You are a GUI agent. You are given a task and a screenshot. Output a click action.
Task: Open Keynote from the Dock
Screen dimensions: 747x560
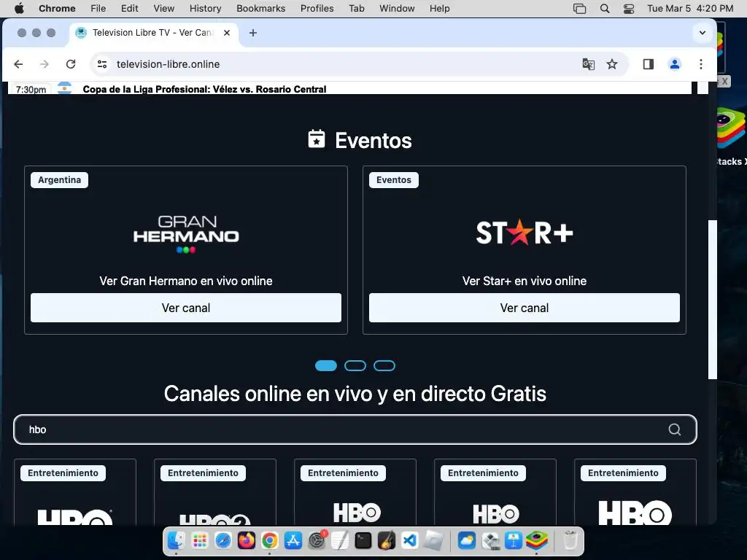514,540
